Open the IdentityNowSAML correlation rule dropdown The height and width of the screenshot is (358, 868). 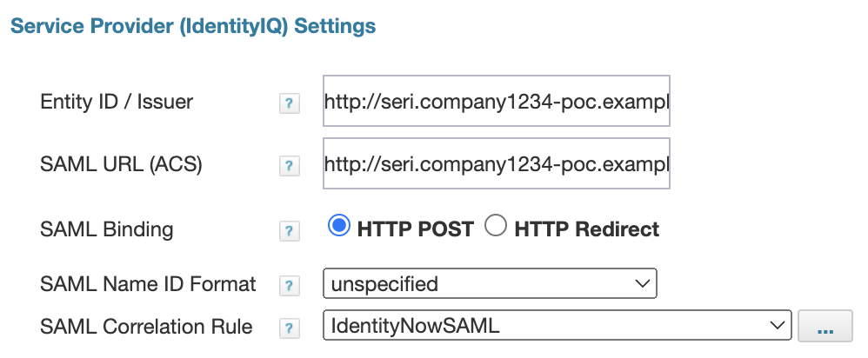(x=556, y=327)
